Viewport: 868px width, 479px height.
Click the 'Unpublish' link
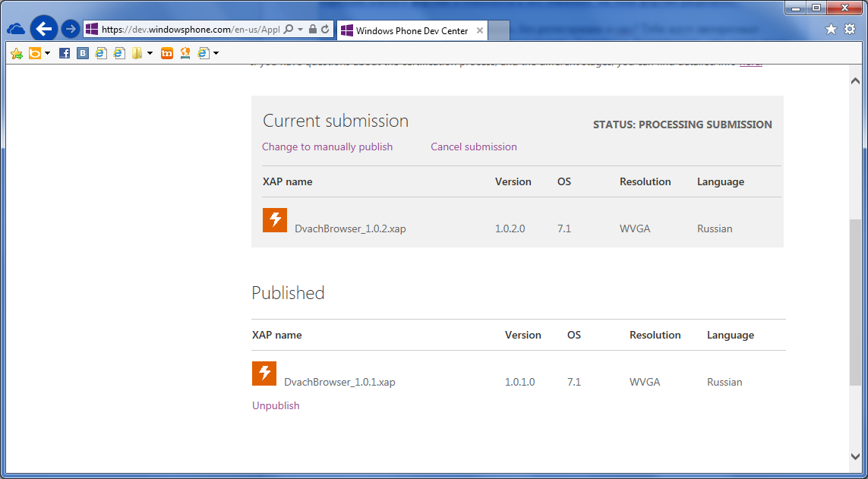tap(276, 405)
